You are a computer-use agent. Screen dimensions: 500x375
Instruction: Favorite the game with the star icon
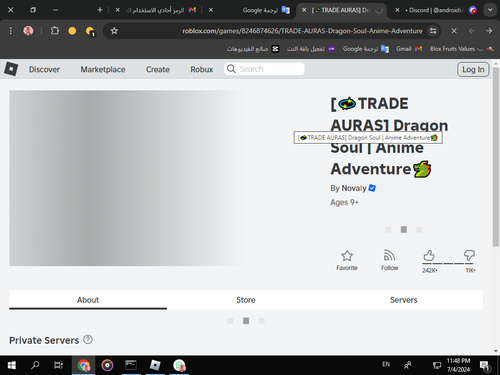click(347, 260)
